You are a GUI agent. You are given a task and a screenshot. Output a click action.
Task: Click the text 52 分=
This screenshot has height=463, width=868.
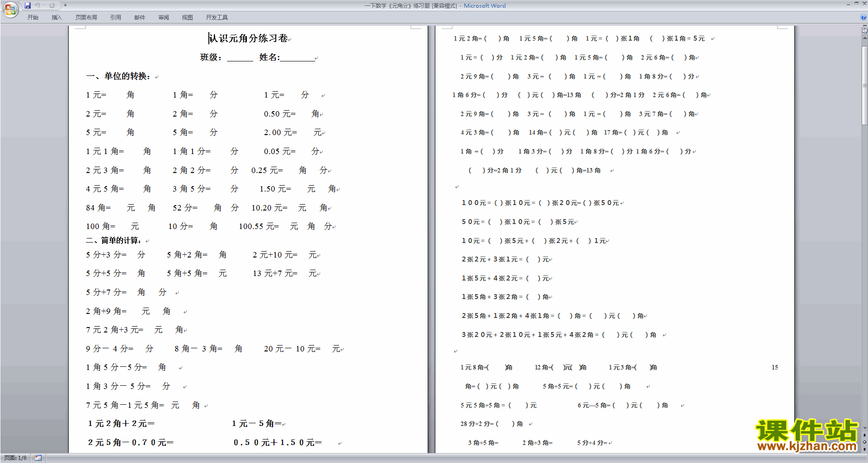click(x=185, y=208)
